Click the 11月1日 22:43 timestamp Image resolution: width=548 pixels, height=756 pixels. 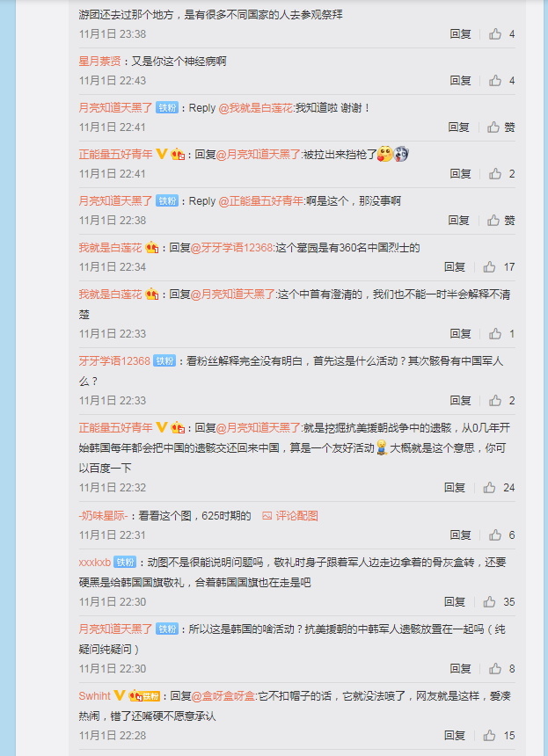pos(113,81)
